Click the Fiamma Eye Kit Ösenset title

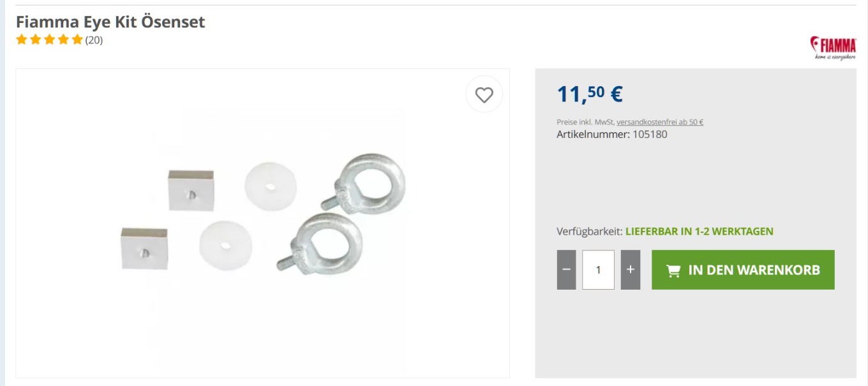pyautogui.click(x=110, y=22)
